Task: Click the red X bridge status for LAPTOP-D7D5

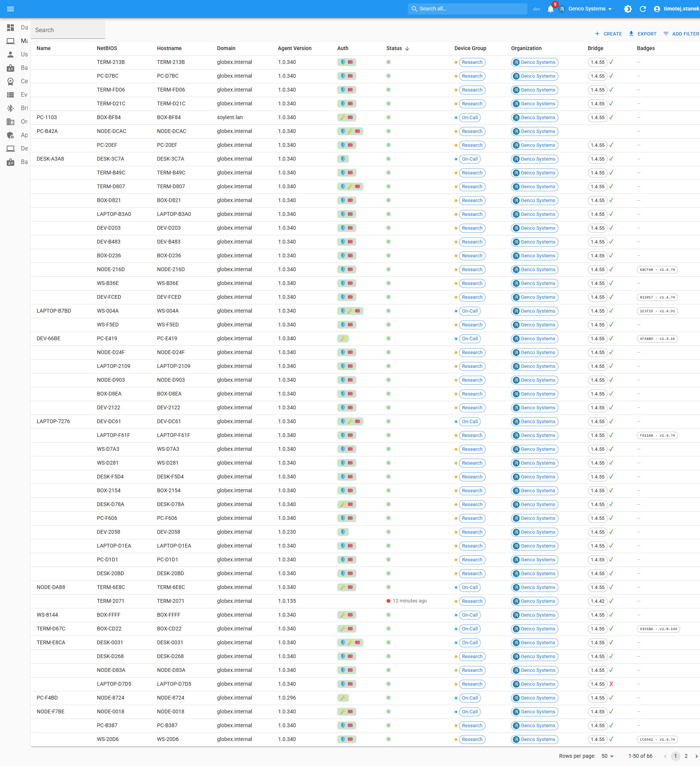Action: pyautogui.click(x=611, y=684)
